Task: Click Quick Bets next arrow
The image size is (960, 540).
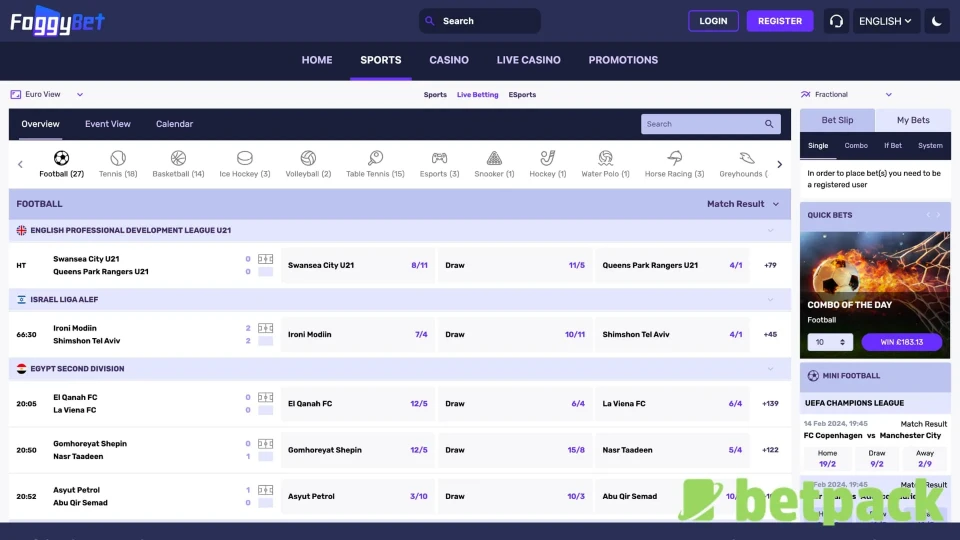Action: [939, 215]
